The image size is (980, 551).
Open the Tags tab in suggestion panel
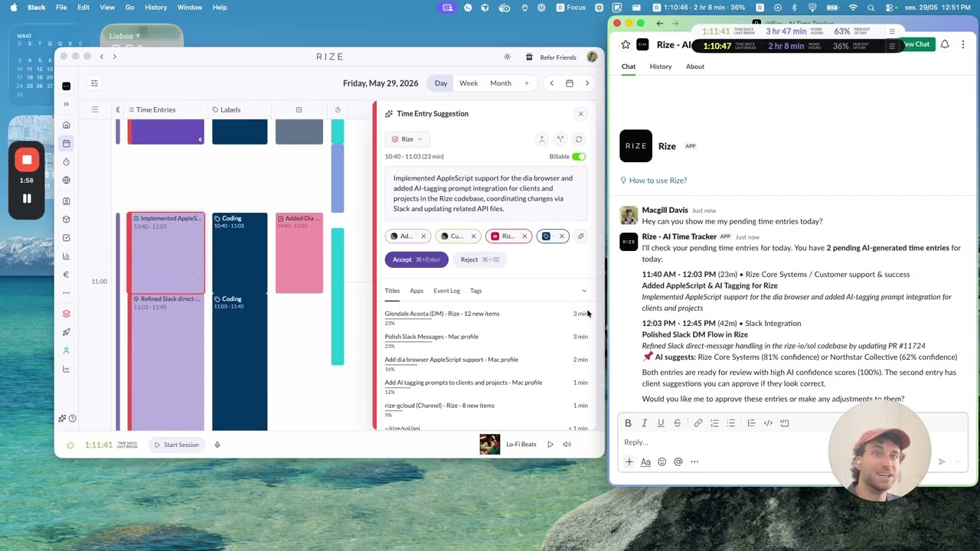point(476,291)
